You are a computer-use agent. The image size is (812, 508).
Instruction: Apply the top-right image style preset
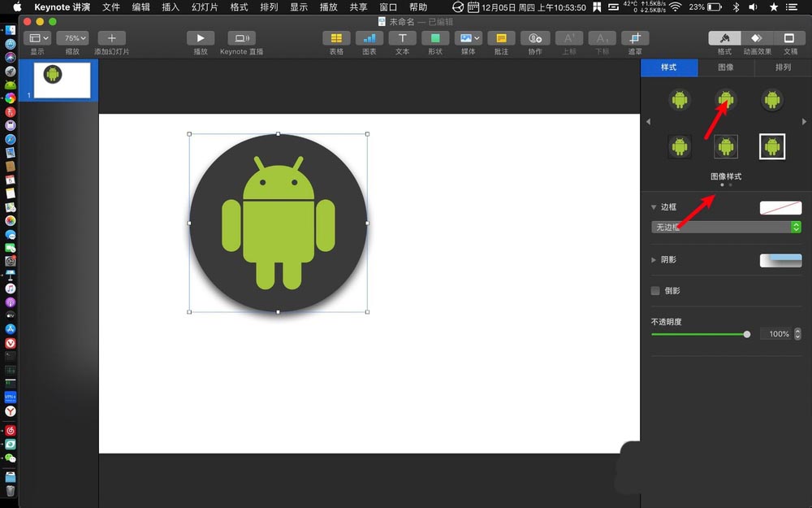pos(771,99)
